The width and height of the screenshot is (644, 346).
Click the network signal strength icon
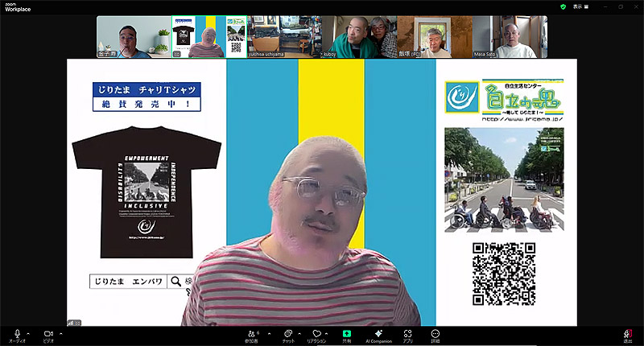(72, 322)
